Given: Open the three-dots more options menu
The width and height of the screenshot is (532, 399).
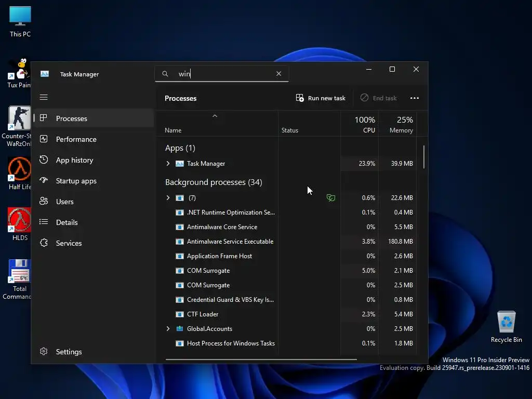Looking at the screenshot, I should [x=415, y=98].
